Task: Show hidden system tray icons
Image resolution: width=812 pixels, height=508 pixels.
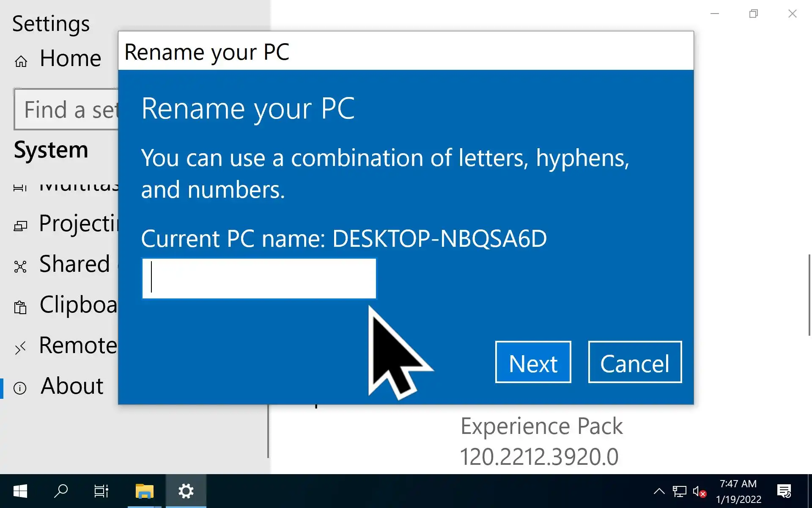Action: click(x=659, y=491)
